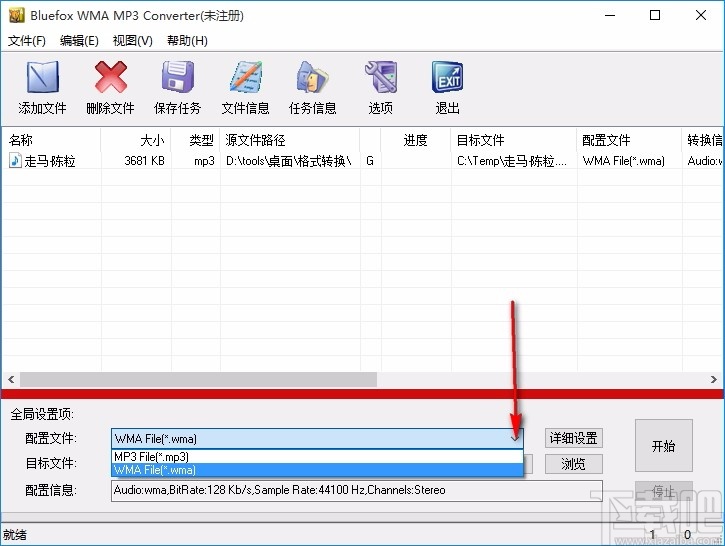Open File Info (文件信息) from toolbar
725x546 pixels.
(246, 77)
